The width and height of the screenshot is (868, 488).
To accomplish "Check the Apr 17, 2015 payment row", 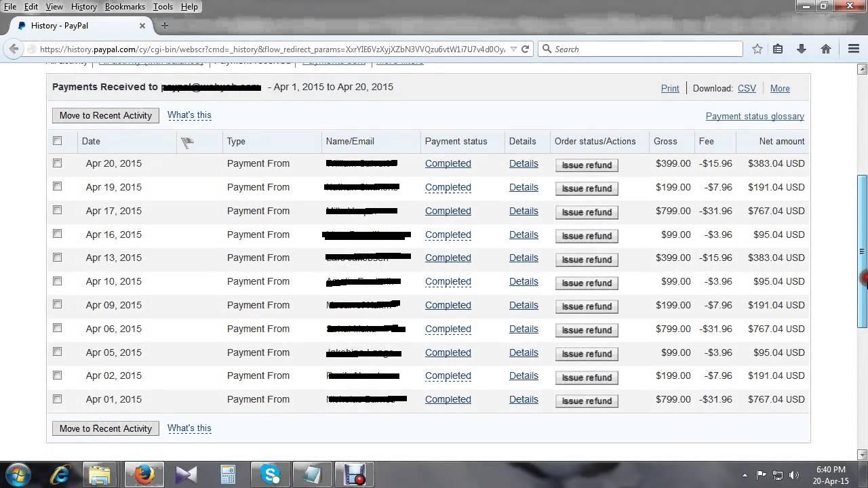I will pos(57,210).
